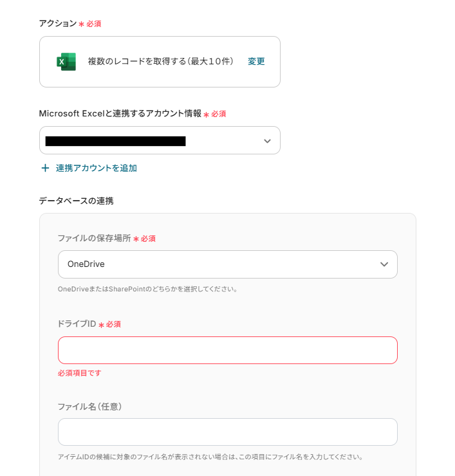Click the 必須項目です error message
455x476 pixels.
coord(79,373)
